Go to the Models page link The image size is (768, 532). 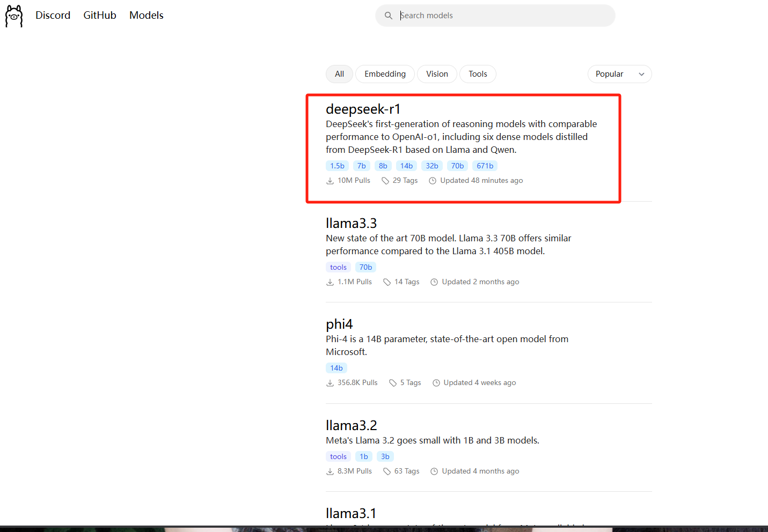147,16
